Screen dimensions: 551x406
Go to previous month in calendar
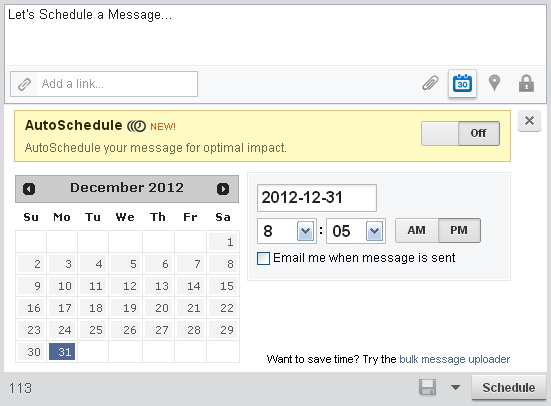(29, 189)
